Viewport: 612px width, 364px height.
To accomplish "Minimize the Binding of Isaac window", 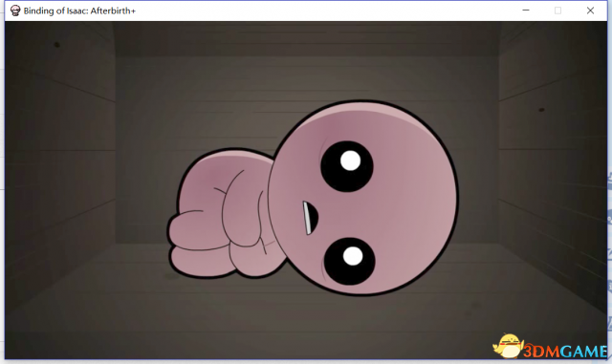I will click(526, 11).
